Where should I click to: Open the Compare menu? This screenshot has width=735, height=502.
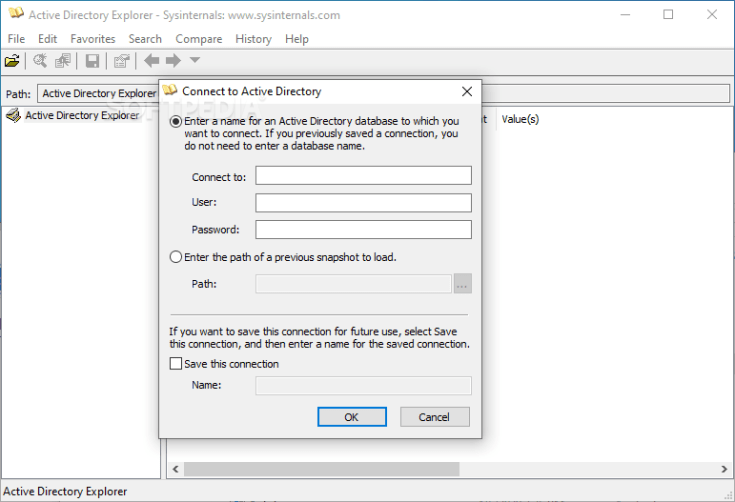tap(199, 39)
